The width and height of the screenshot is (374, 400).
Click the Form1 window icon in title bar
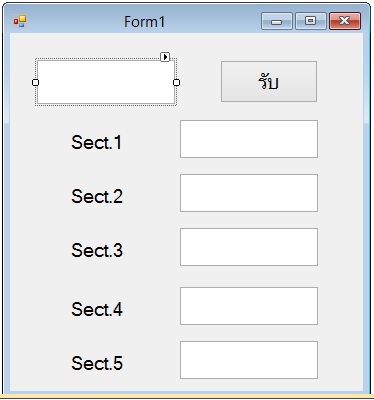tap(20, 21)
